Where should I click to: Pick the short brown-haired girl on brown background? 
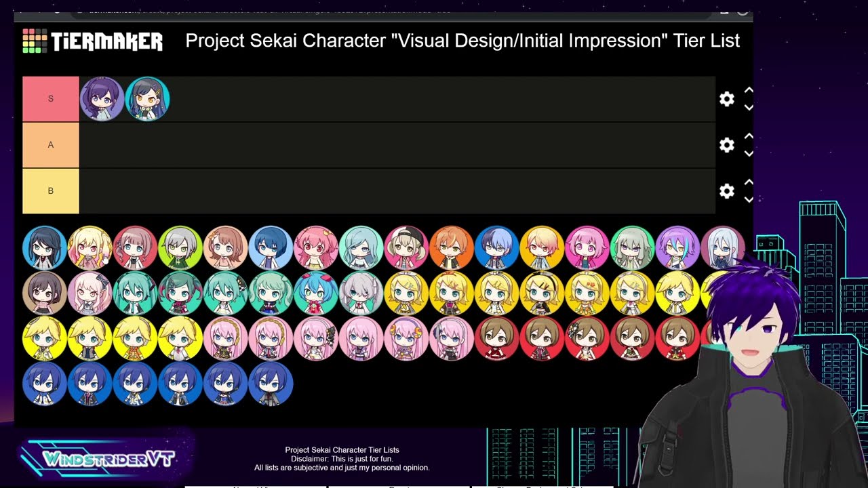[x=45, y=293]
